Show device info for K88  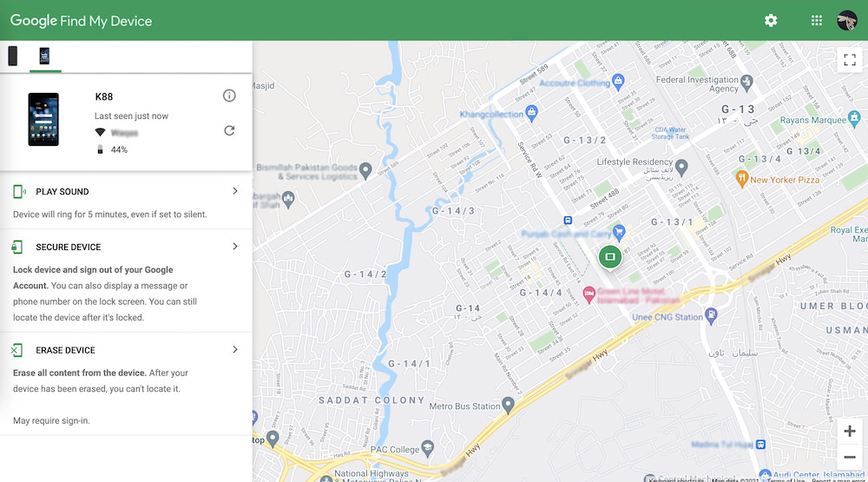coord(229,96)
